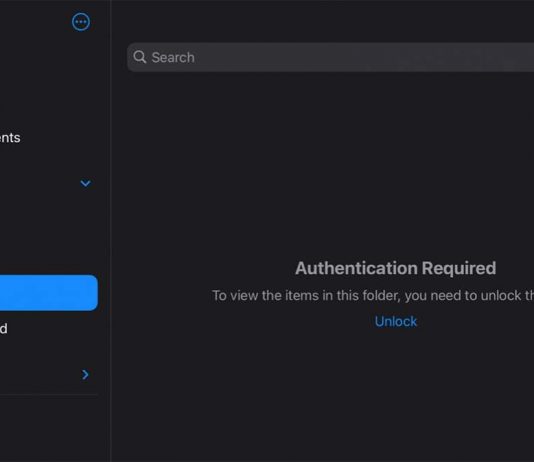Click the Unlock link
This screenshot has height=462, width=534.
click(x=396, y=321)
